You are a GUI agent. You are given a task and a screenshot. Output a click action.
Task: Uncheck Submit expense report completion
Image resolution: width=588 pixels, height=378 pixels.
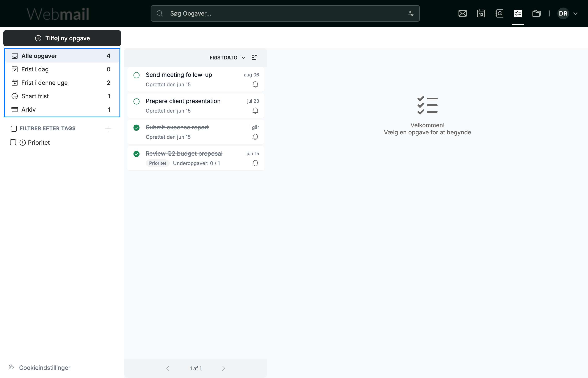coord(136,128)
